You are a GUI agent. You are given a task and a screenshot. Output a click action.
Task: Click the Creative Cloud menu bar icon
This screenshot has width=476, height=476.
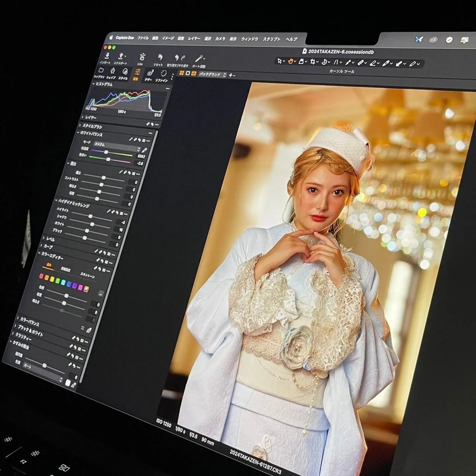tap(433, 39)
